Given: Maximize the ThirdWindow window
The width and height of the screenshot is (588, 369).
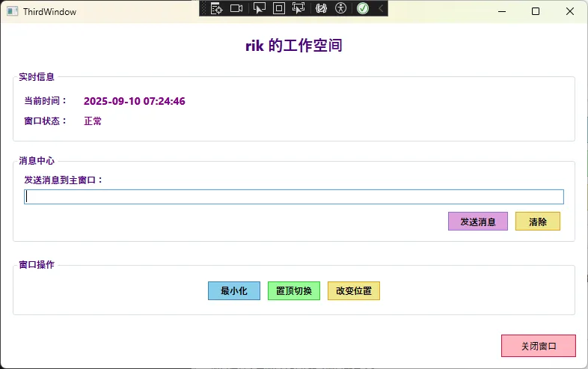Looking at the screenshot, I should coord(535,11).
